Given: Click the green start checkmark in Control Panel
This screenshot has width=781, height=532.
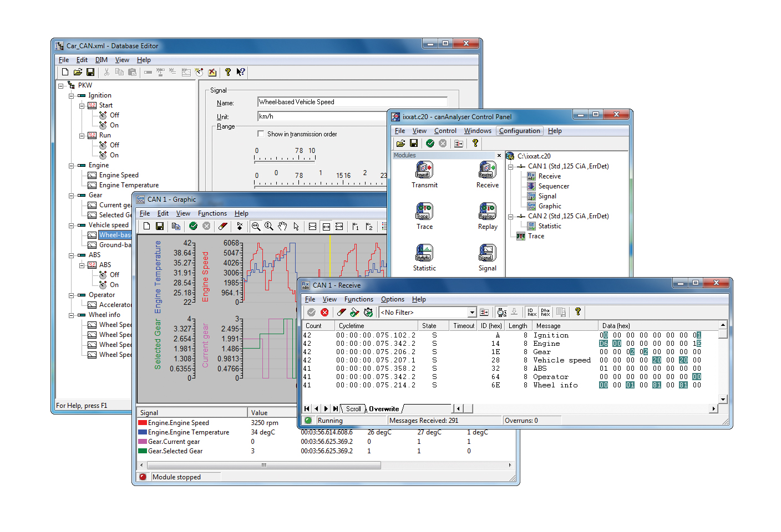Looking at the screenshot, I should tap(430, 143).
